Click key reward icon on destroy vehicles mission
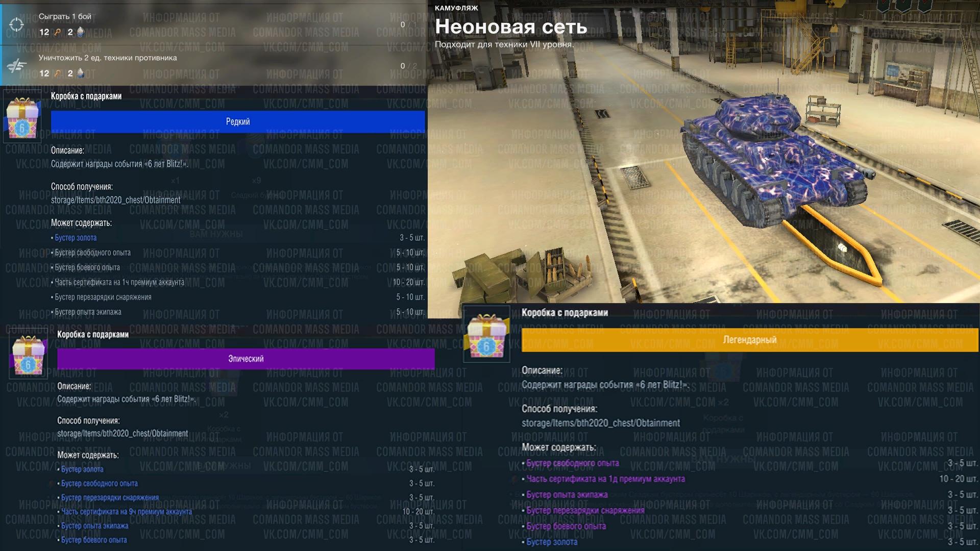This screenshot has width=980, height=551. [57, 73]
